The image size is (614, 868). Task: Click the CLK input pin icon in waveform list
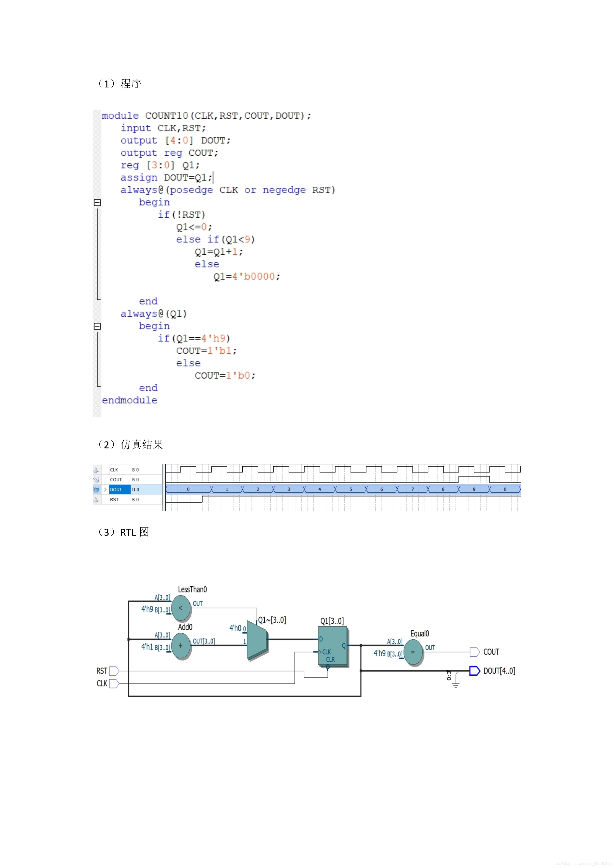coord(96,470)
